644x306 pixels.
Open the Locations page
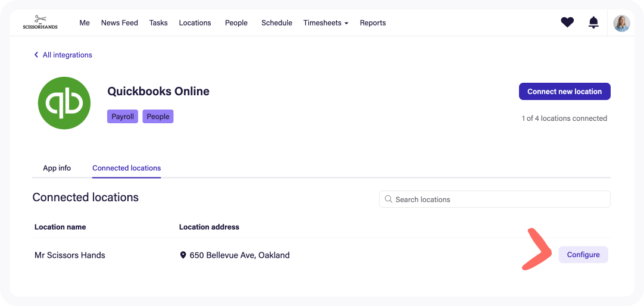click(195, 23)
